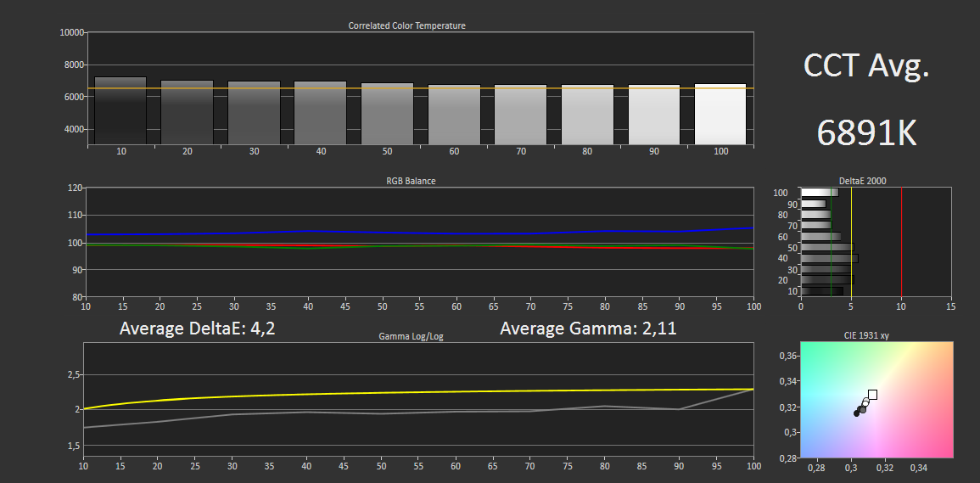Image resolution: width=980 pixels, height=483 pixels.
Task: Pick the 40% bar in CCT chart
Action: click(x=321, y=113)
